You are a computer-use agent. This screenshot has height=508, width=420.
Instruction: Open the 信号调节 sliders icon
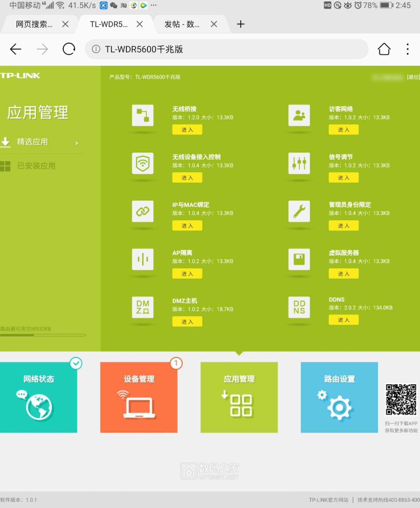tap(299, 163)
